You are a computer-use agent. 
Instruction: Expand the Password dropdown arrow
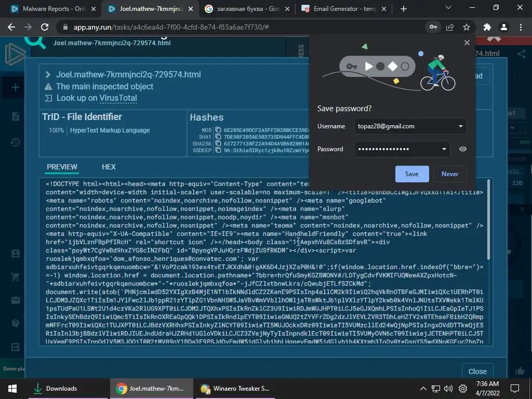[444, 149]
